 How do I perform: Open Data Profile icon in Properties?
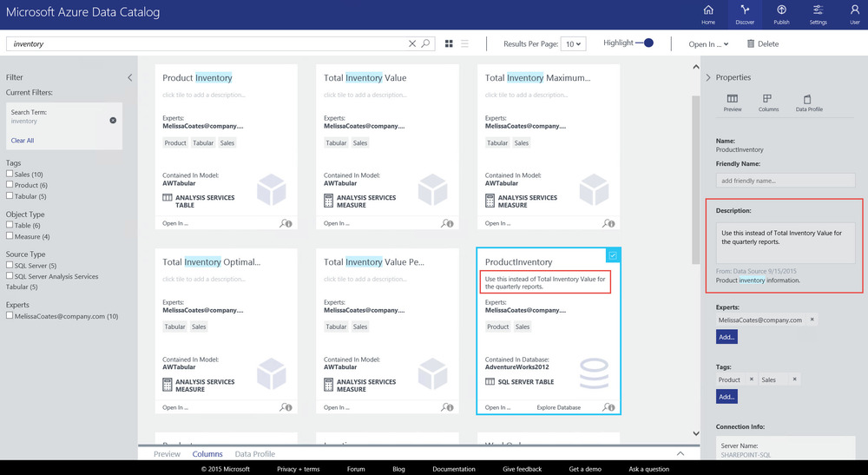click(808, 102)
